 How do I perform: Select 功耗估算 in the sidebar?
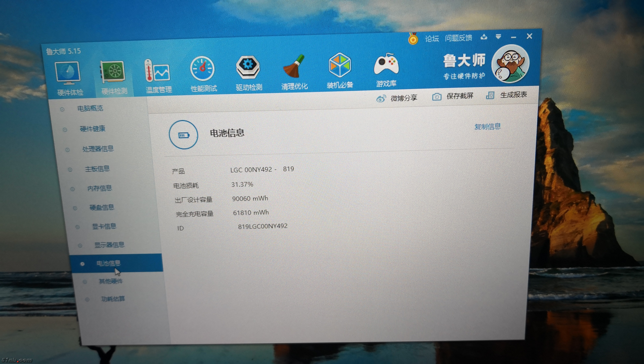coord(113,299)
